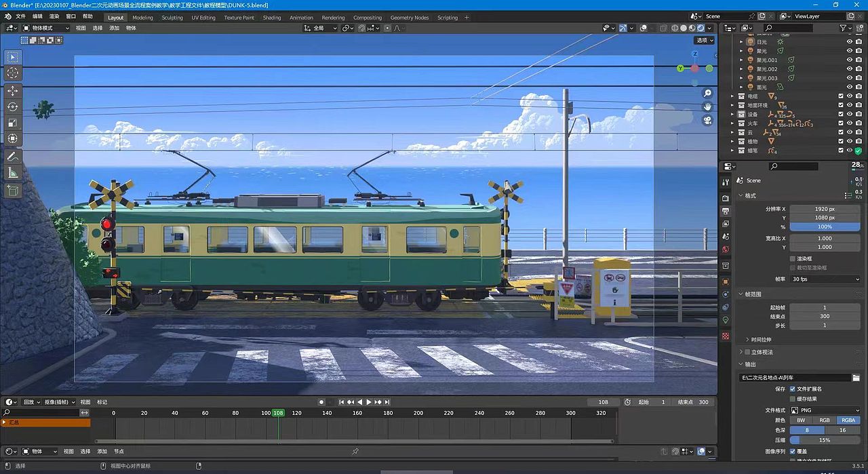Select the Transform tool
The height and width of the screenshot is (474, 868).
[x=13, y=138]
